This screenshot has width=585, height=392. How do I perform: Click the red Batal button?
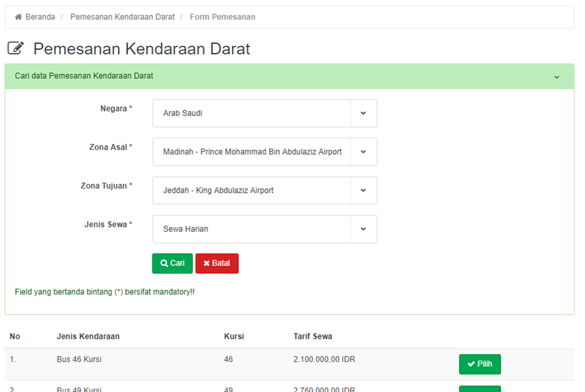click(x=217, y=263)
